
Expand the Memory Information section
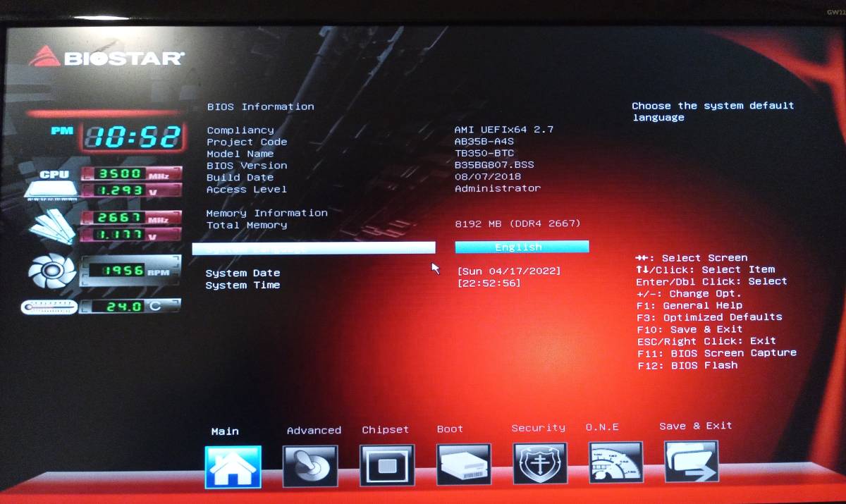pyautogui.click(x=266, y=212)
